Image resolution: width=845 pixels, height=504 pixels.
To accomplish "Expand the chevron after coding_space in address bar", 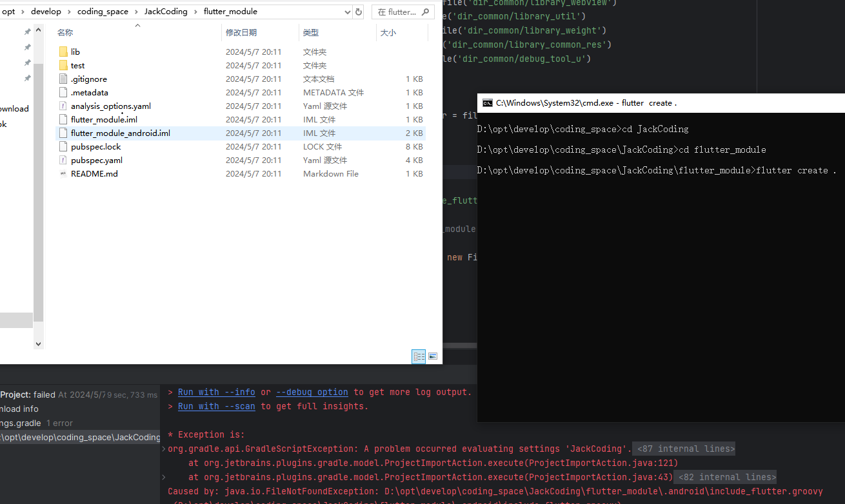I will coord(136,12).
